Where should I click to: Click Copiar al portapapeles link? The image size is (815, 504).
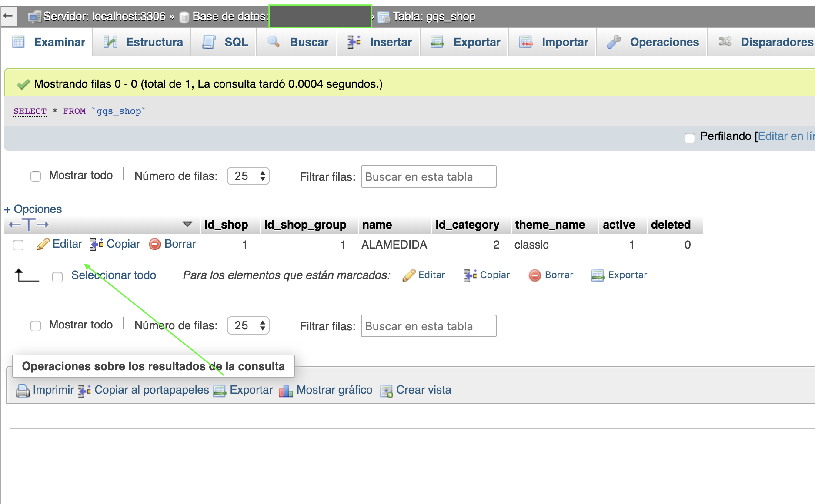152,390
